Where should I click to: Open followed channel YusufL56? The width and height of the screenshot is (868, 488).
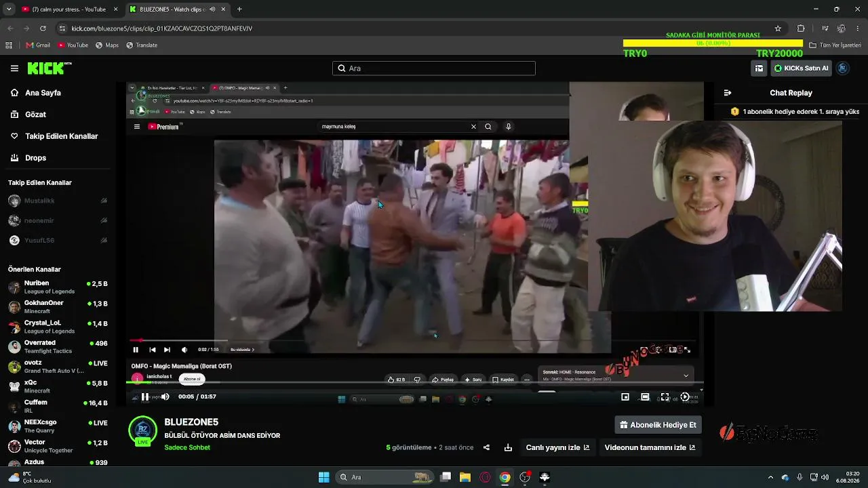pyautogui.click(x=58, y=241)
